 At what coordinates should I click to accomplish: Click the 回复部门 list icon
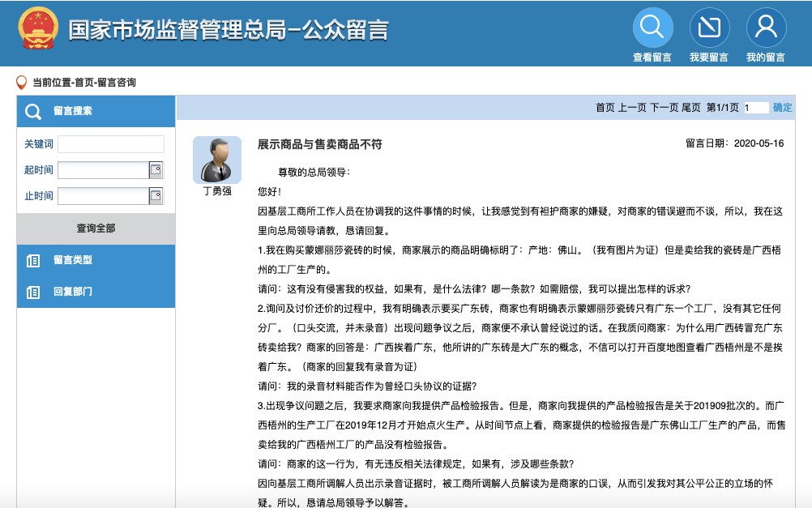tap(33, 292)
